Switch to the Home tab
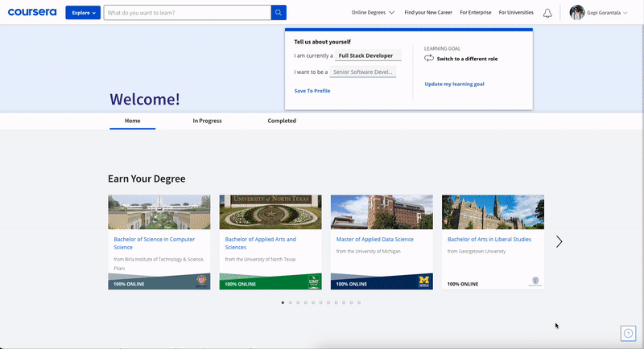 (132, 121)
